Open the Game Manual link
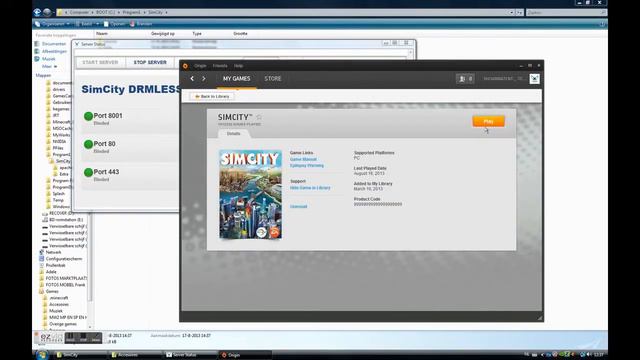640x360 pixels. pos(303,159)
